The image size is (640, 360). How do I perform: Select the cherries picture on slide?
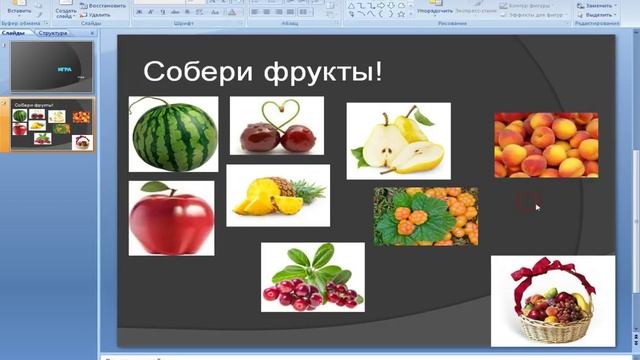(277, 125)
